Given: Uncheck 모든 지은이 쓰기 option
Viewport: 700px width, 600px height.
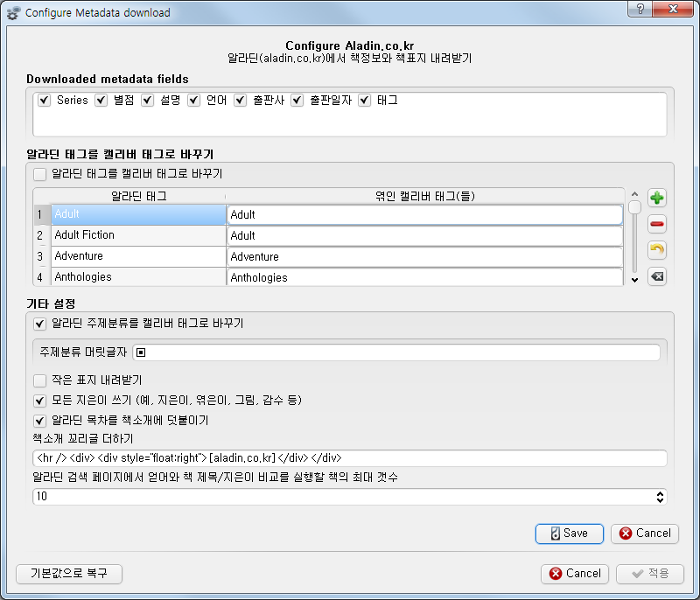Looking at the screenshot, I should (39, 401).
